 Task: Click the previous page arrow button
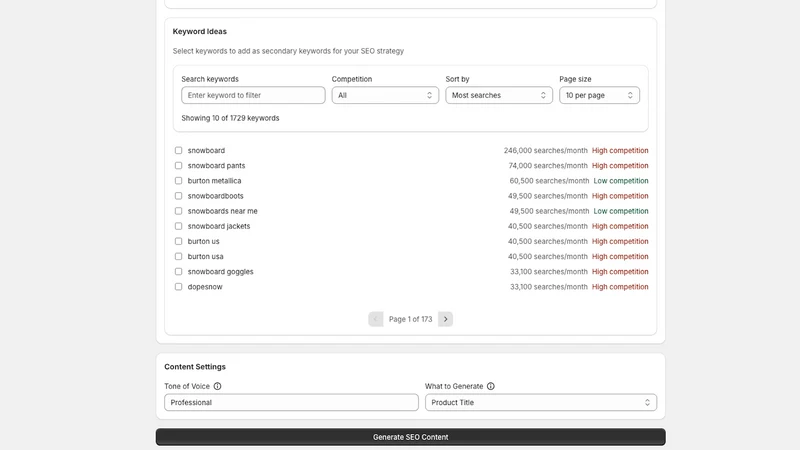click(x=376, y=319)
